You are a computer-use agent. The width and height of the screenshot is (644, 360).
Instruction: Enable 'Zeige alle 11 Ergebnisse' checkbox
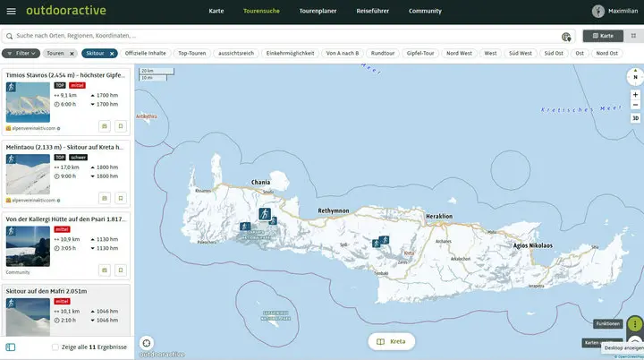(55, 347)
